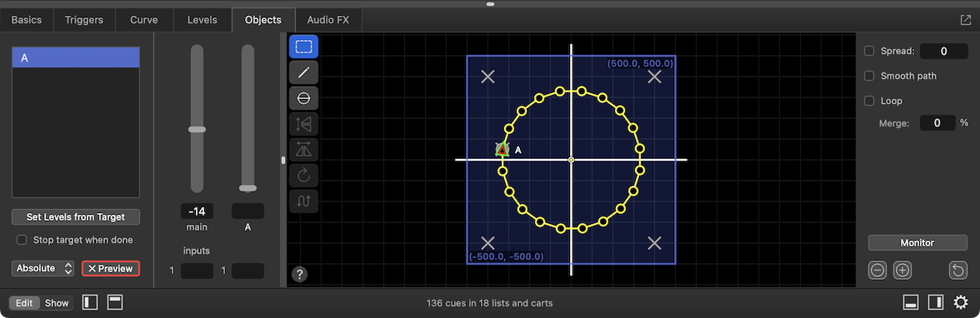
Task: Check Stop target when done
Action: 22,240
